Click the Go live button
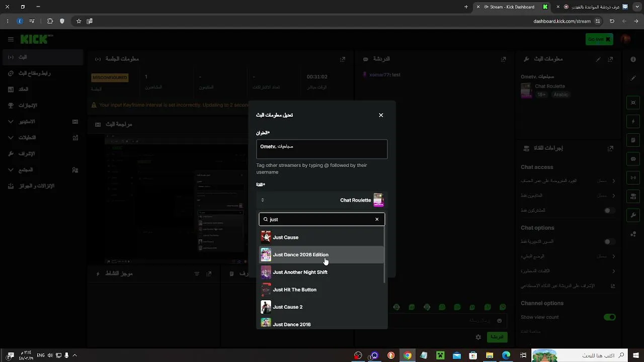The image size is (644, 362). click(599, 39)
